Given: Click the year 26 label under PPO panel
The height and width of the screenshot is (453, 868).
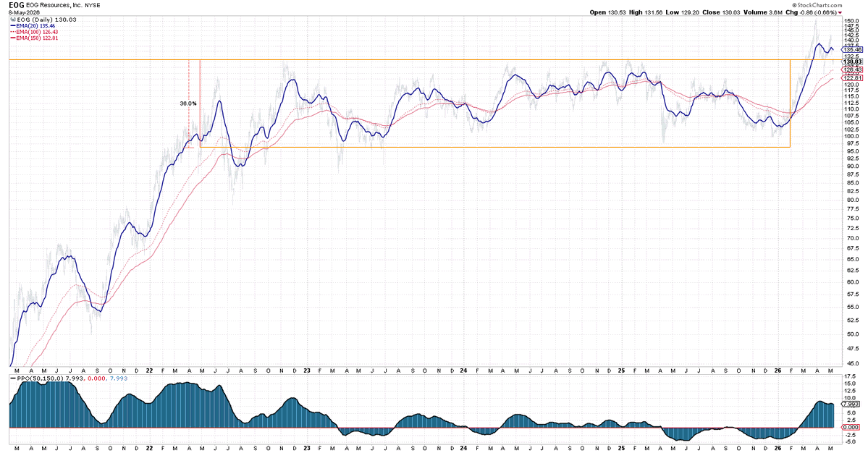Looking at the screenshot, I should [x=778, y=449].
